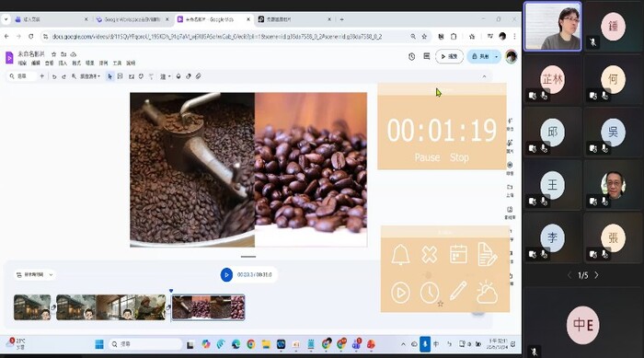
Task: Toggle microphone on participant 邱 tile
Action: (544, 148)
